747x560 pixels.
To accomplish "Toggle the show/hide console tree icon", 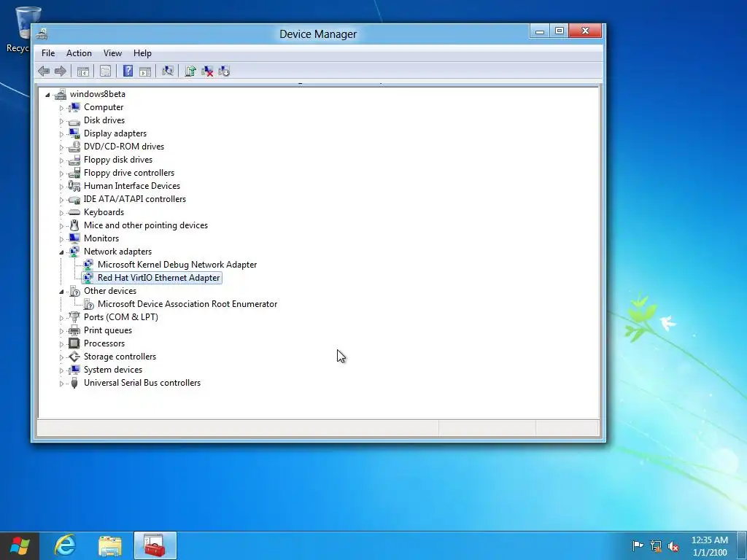I will coord(83,71).
